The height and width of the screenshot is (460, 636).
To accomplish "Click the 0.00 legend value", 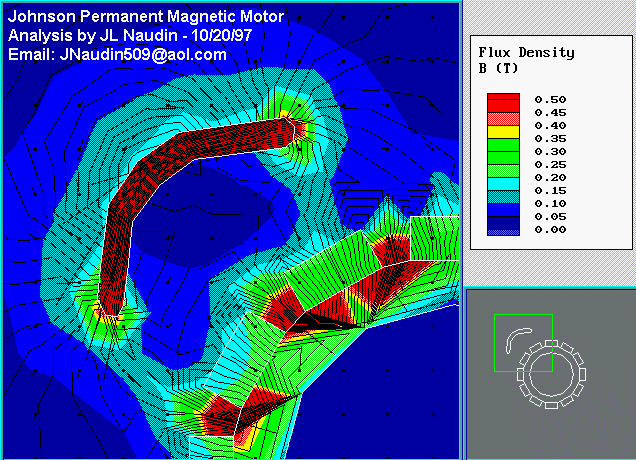I will click(x=550, y=230).
